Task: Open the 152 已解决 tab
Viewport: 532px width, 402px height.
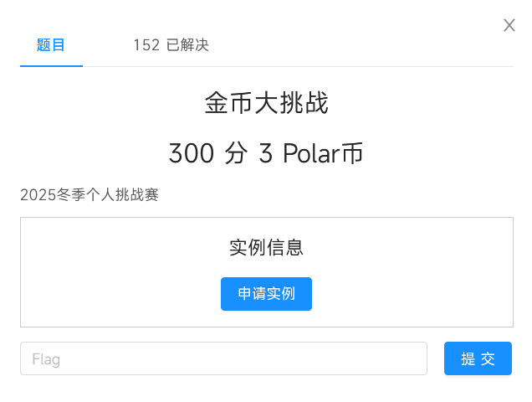Action: (x=171, y=45)
